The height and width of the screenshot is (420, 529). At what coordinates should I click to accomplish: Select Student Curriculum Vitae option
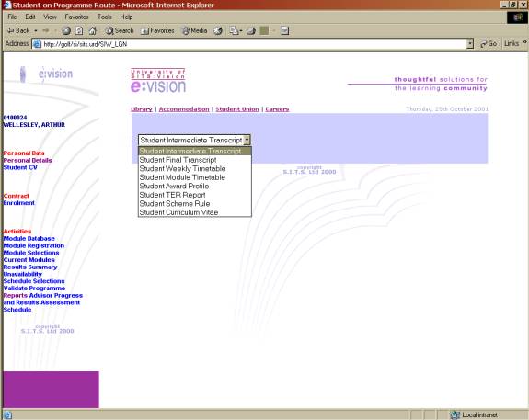tap(195, 212)
